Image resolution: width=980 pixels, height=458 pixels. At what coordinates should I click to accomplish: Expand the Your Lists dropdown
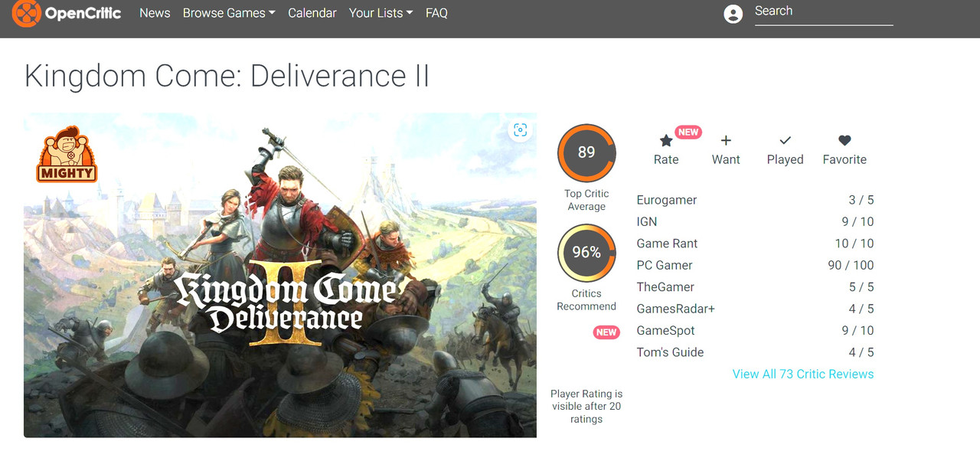tap(381, 13)
